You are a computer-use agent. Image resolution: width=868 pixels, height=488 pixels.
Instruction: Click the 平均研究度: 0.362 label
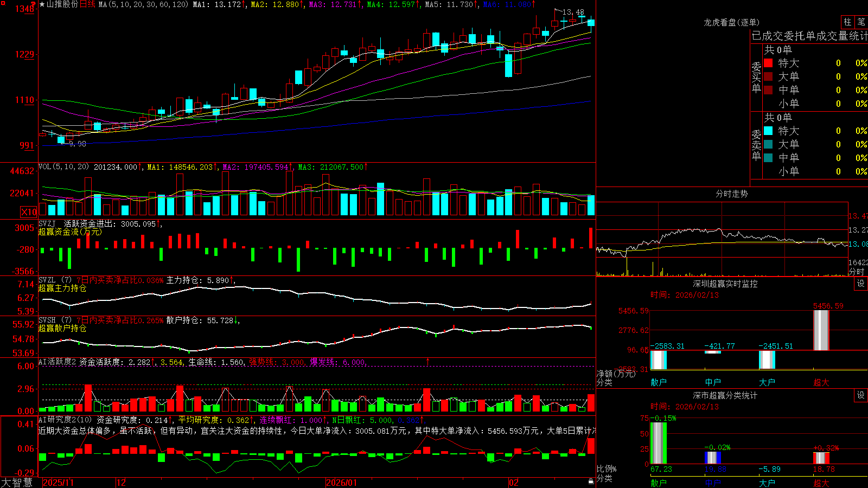pyautogui.click(x=216, y=420)
